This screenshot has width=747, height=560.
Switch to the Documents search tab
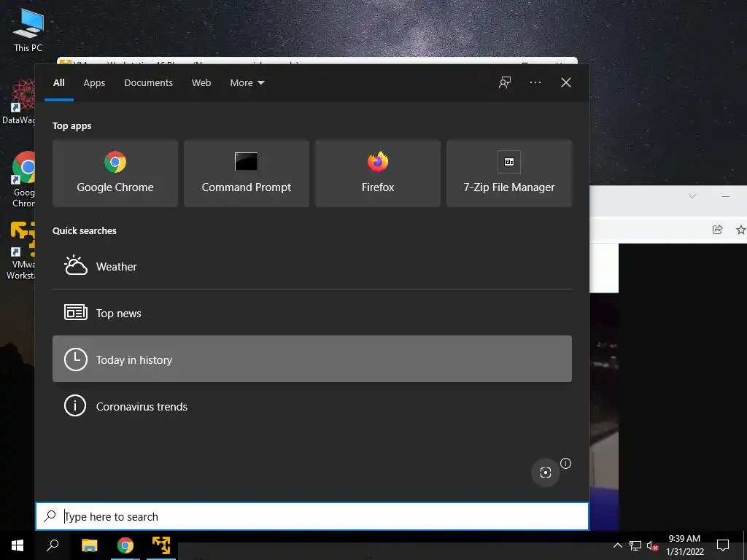pyautogui.click(x=148, y=83)
